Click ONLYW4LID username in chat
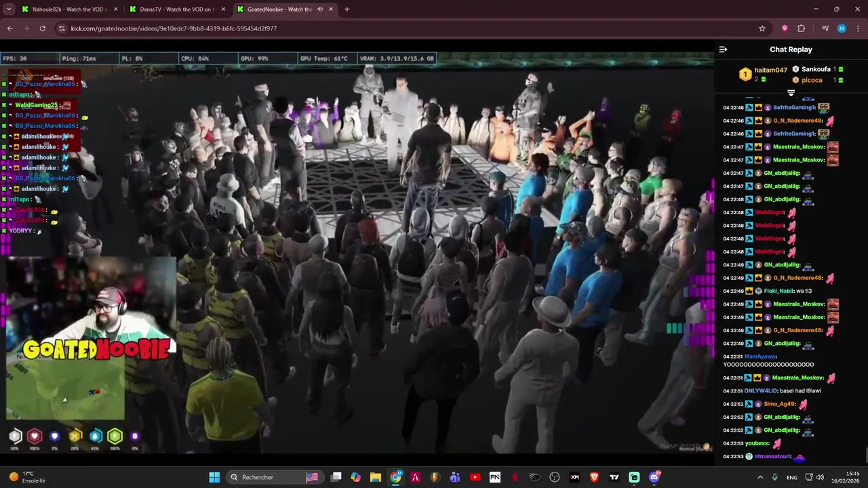The height and width of the screenshot is (488, 868). [x=761, y=391]
